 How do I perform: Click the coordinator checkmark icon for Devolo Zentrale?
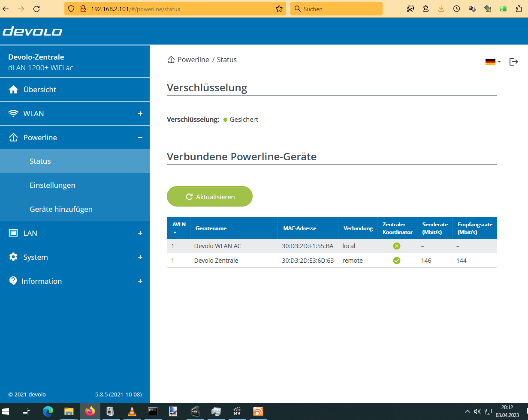coord(397,261)
